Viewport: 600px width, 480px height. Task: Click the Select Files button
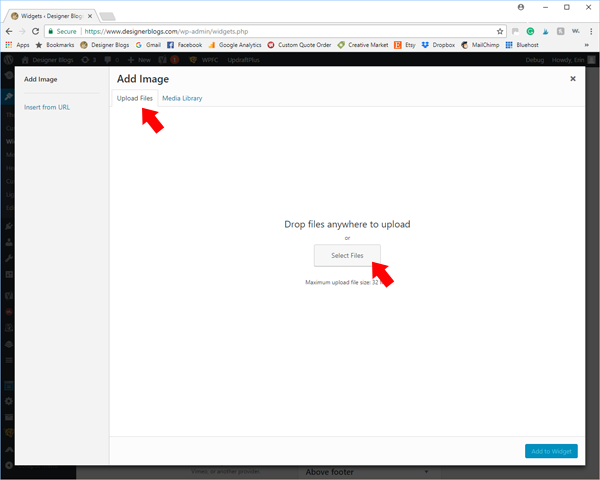(347, 256)
